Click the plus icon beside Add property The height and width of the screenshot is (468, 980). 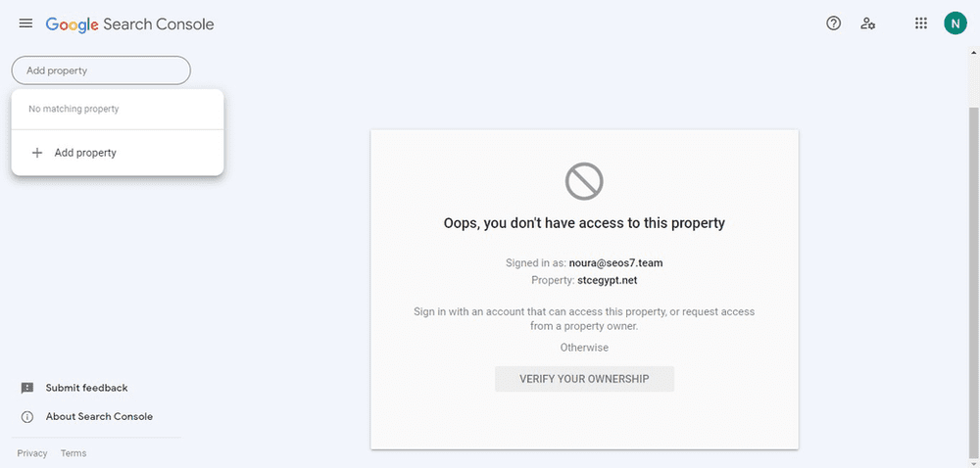(37, 153)
